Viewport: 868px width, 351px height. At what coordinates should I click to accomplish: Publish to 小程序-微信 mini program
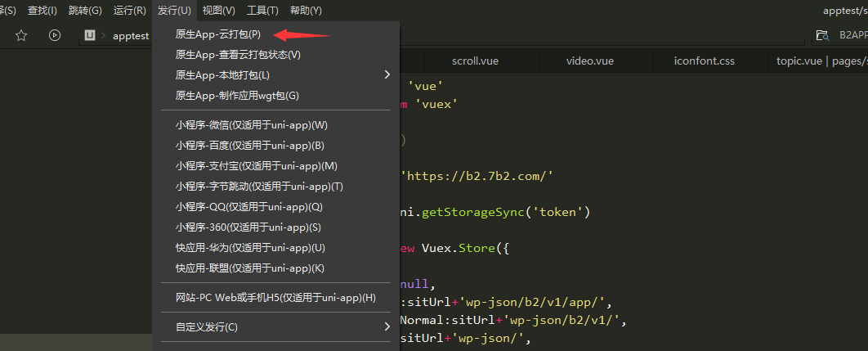[251, 125]
